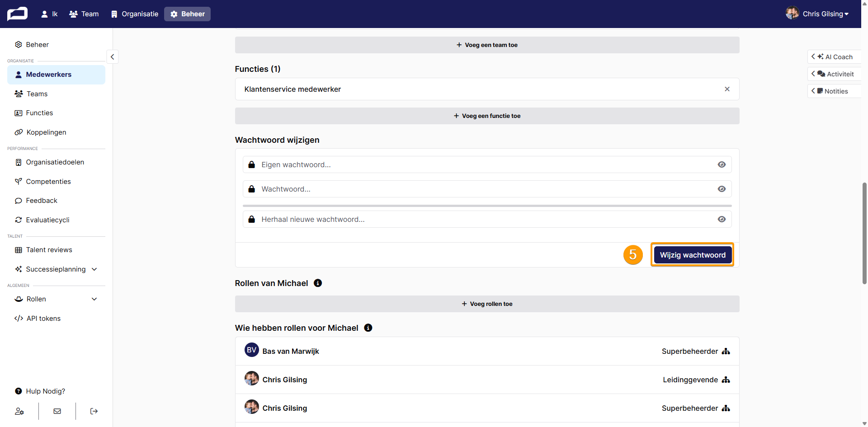Click the hierarchy icon next to Bas van Marwijk's Superbeheerder role
The height and width of the screenshot is (427, 868).
[x=726, y=352]
